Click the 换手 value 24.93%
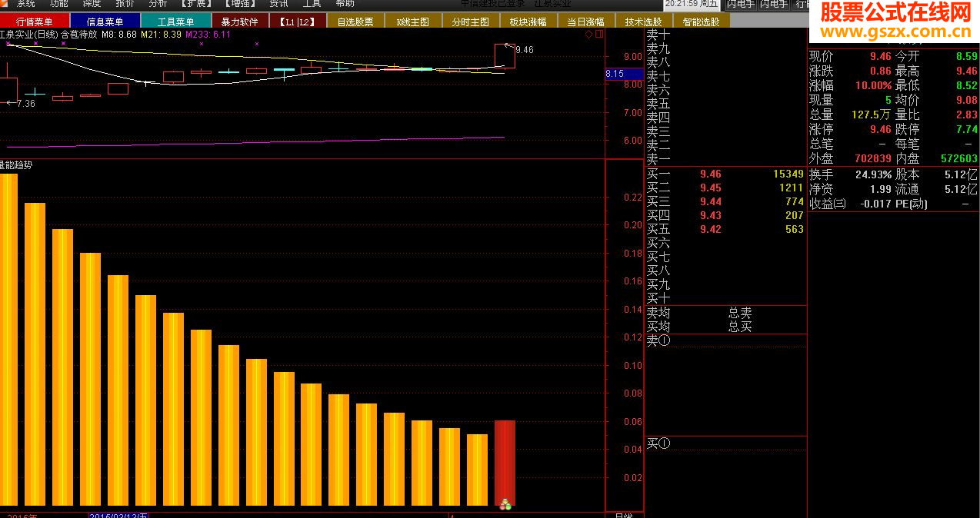 tap(873, 174)
